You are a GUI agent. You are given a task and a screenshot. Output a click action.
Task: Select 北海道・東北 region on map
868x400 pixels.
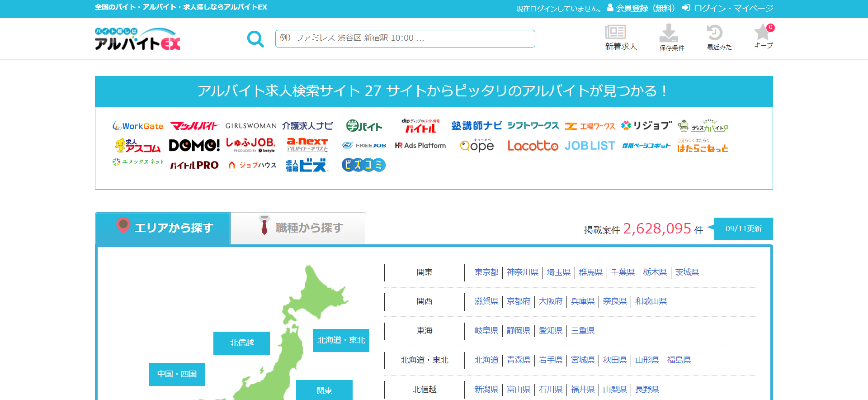point(341,340)
